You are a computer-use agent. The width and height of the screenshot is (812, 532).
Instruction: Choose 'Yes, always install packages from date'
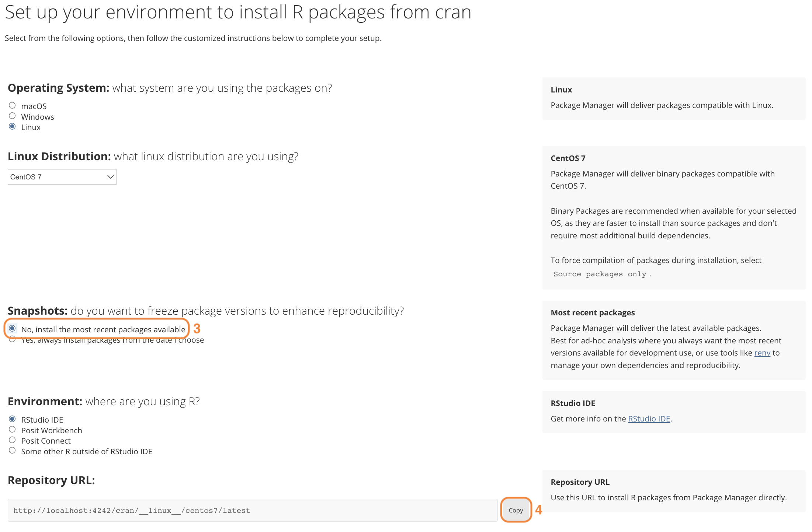click(x=12, y=339)
